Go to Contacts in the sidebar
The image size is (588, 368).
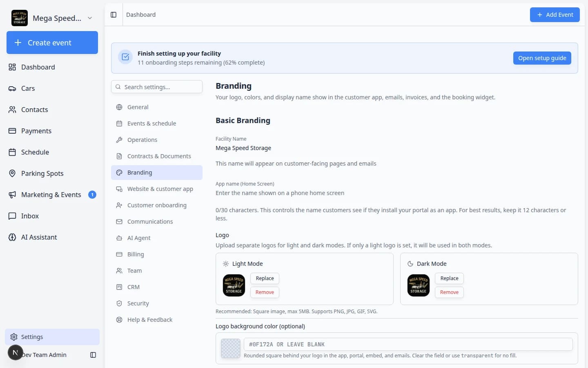(52, 110)
